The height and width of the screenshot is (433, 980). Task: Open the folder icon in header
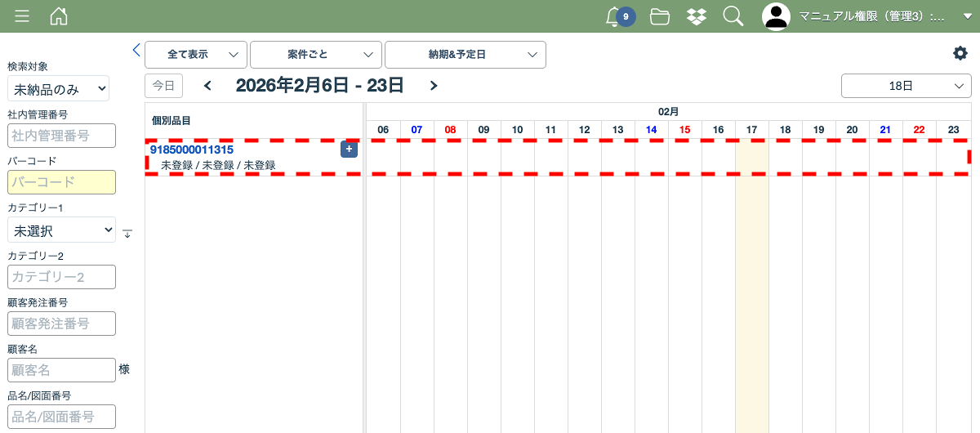660,16
